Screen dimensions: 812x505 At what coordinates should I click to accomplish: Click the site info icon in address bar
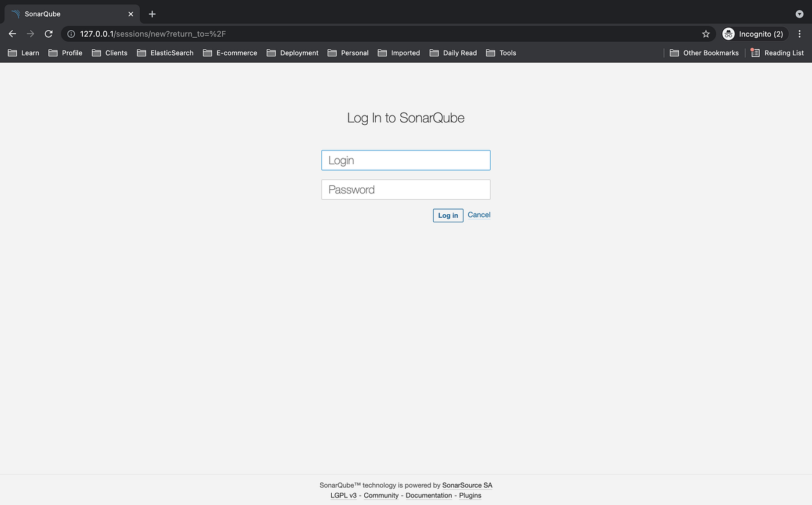71,34
